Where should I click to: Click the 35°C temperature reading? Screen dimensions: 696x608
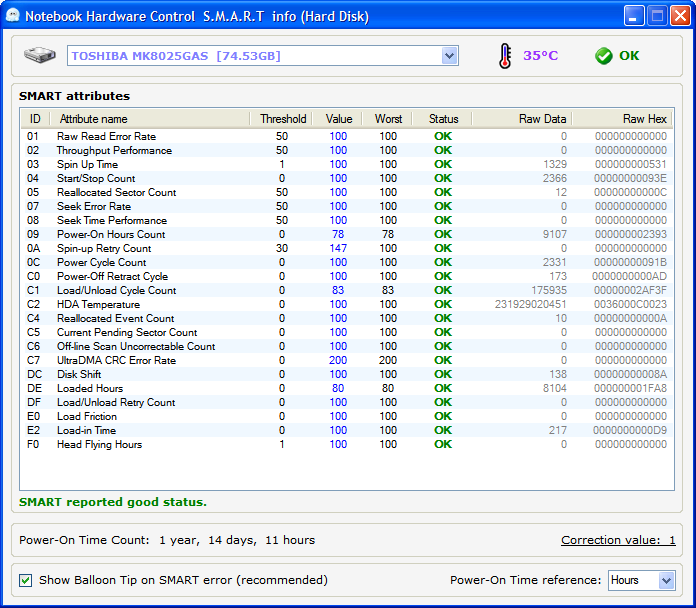[540, 55]
